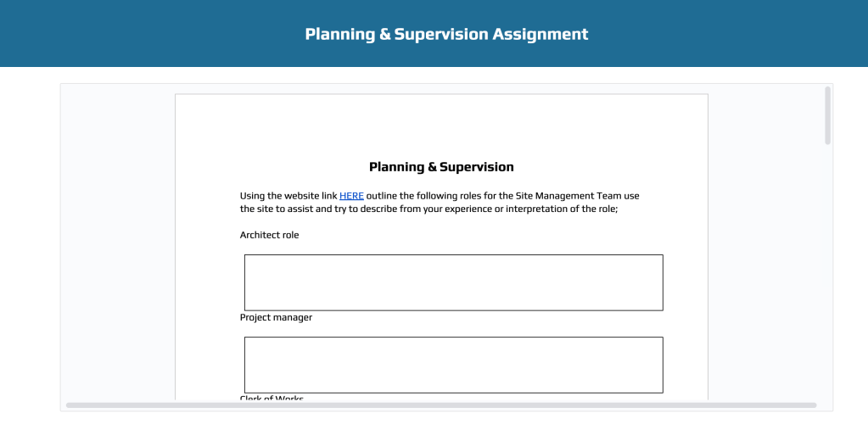Click the Project manager label

click(276, 318)
